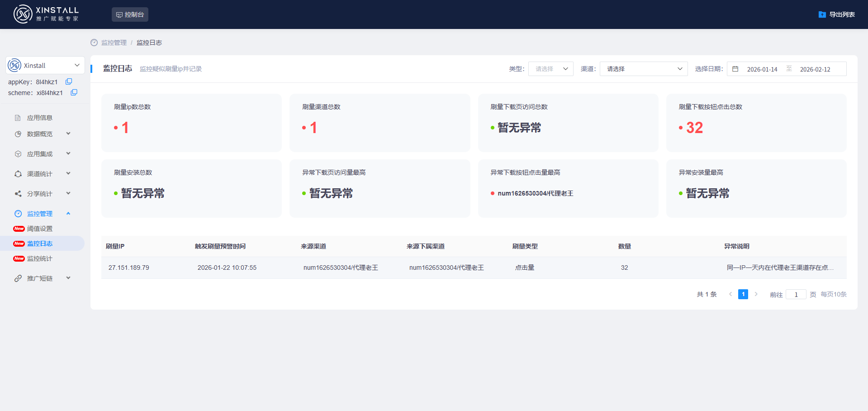Click the calendar icon in the date picker

point(735,69)
